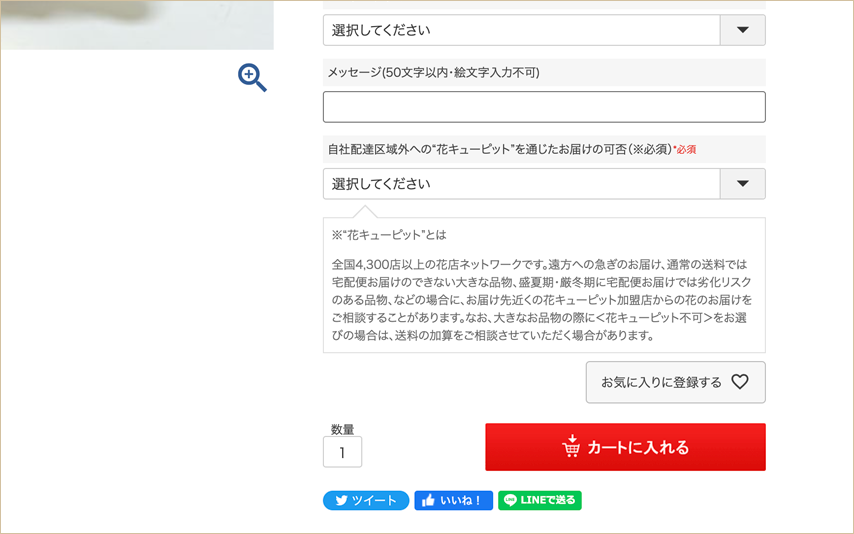This screenshot has width=854, height=534.
Task: Click the Twitter bird icon
Action: pyautogui.click(x=341, y=501)
